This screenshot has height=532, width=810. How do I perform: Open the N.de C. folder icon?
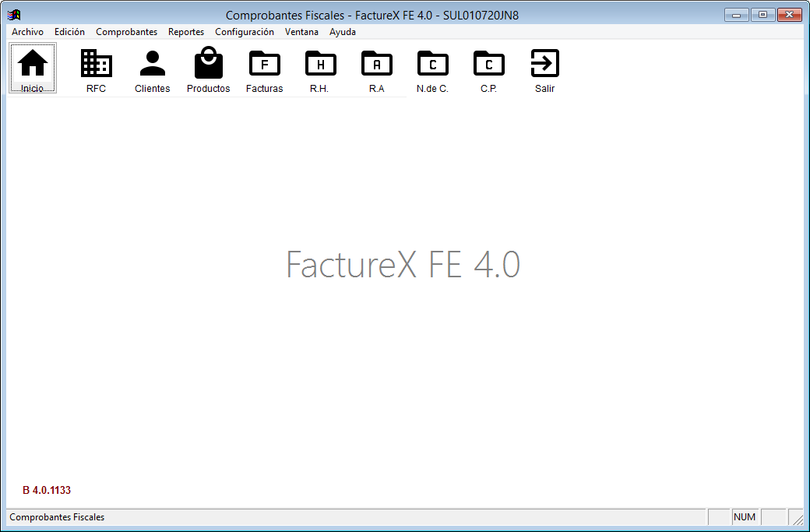[x=433, y=63]
